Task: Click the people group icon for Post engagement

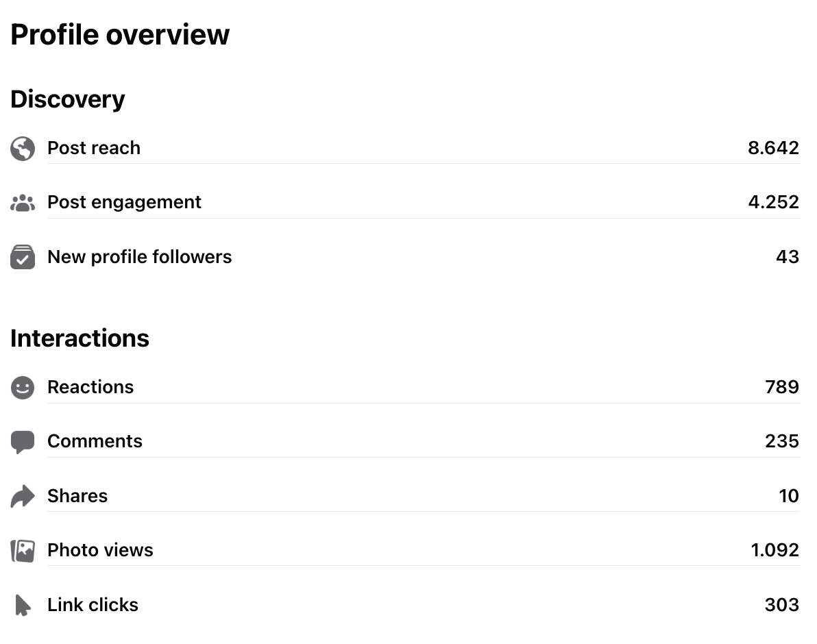Action: click(x=23, y=203)
